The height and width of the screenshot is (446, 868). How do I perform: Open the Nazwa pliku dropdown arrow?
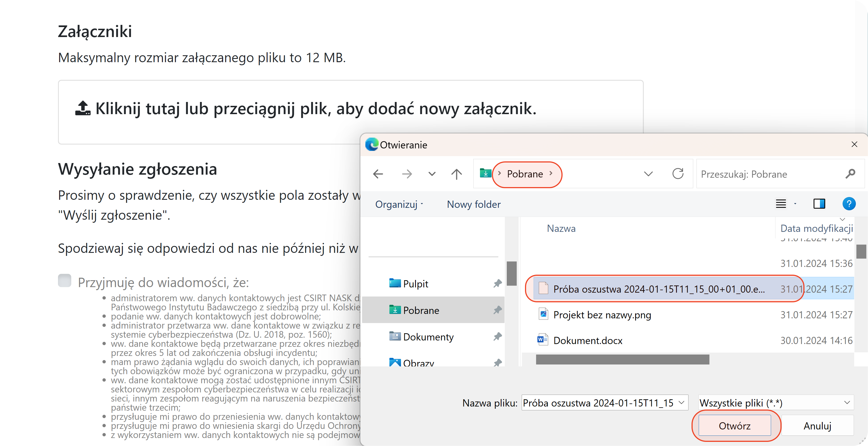click(682, 403)
